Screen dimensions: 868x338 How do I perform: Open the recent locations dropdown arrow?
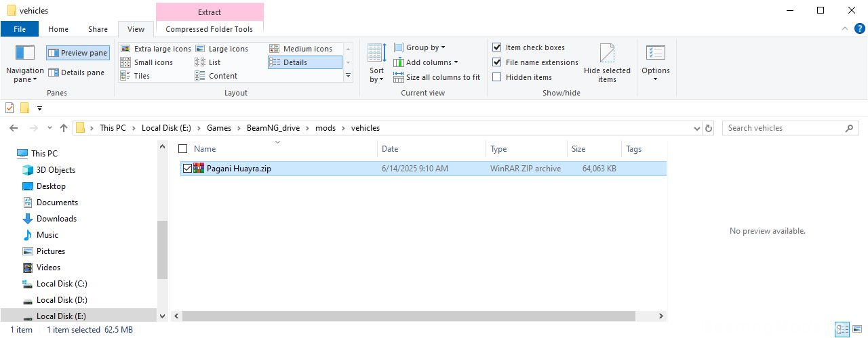[x=50, y=128]
